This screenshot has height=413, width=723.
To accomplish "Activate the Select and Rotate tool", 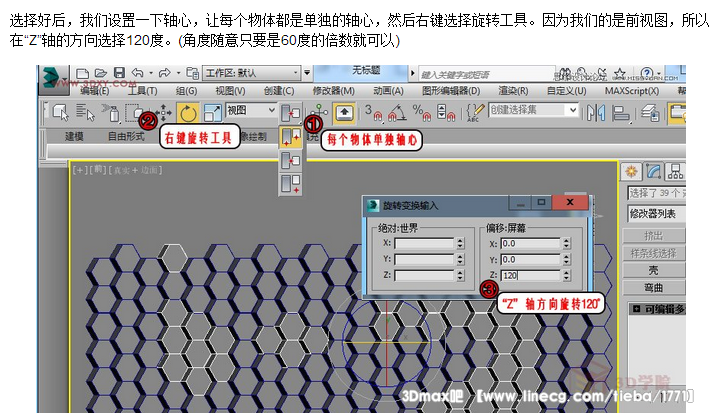I will coord(188,113).
